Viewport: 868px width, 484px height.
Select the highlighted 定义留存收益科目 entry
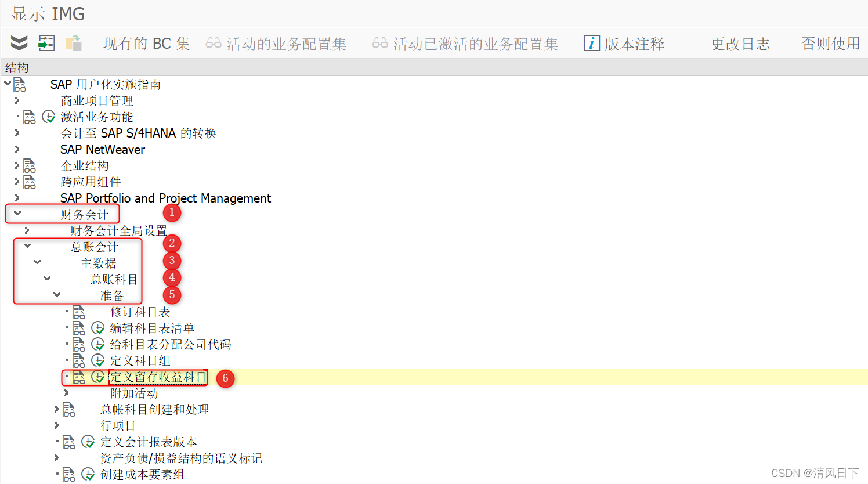coord(158,377)
